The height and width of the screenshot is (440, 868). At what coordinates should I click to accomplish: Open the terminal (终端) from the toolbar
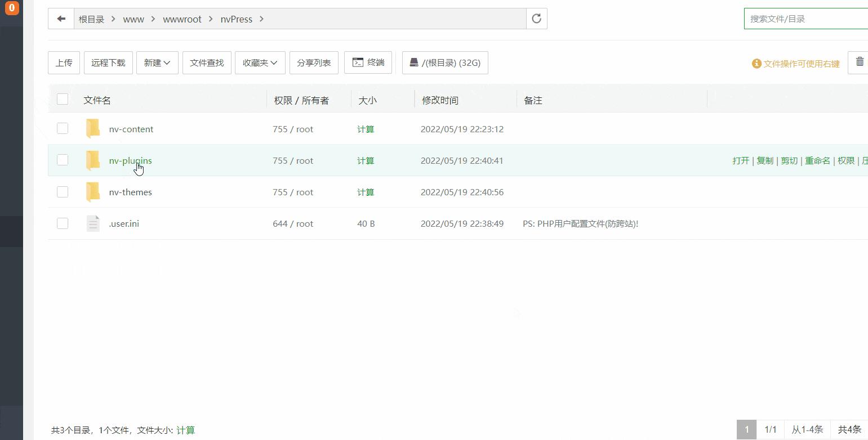coord(368,62)
